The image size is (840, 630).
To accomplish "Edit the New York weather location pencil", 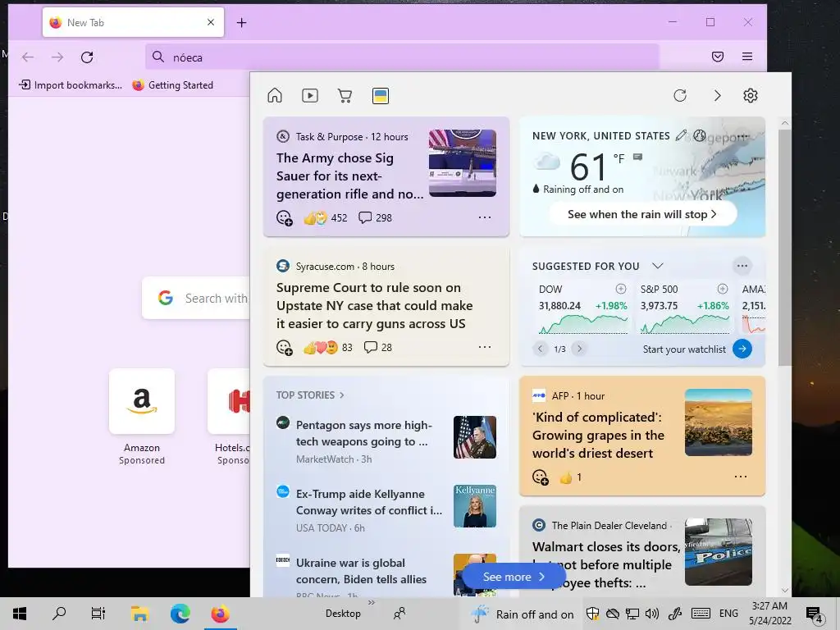I will [681, 135].
